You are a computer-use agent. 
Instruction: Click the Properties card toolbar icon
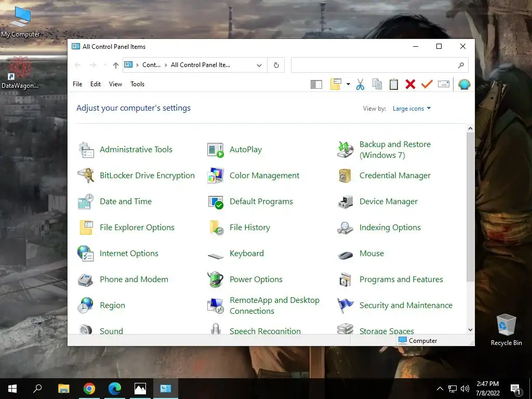444,84
